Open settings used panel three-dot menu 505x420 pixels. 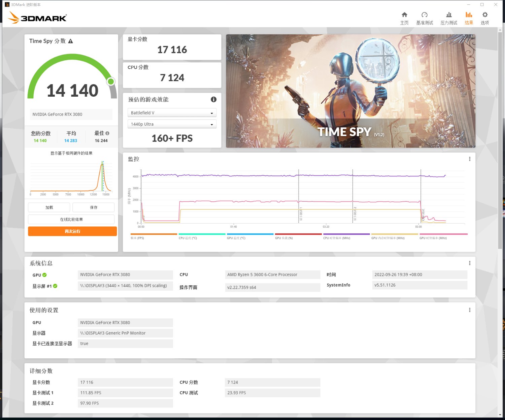click(x=470, y=310)
